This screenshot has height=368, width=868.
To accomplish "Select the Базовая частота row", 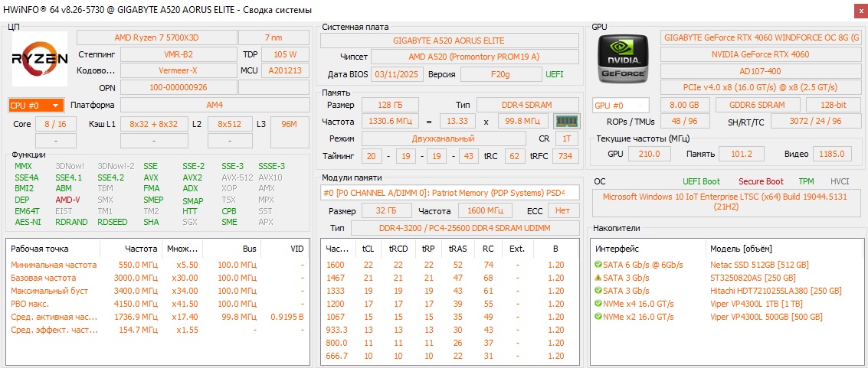I will [158, 278].
